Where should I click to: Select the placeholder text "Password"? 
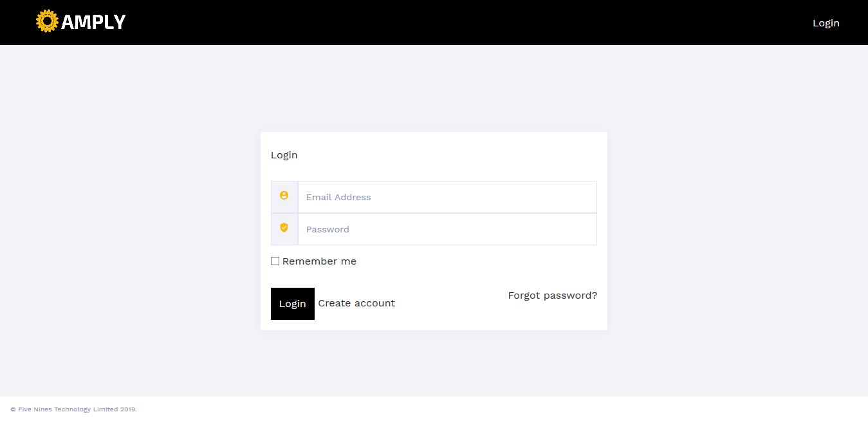[328, 229]
